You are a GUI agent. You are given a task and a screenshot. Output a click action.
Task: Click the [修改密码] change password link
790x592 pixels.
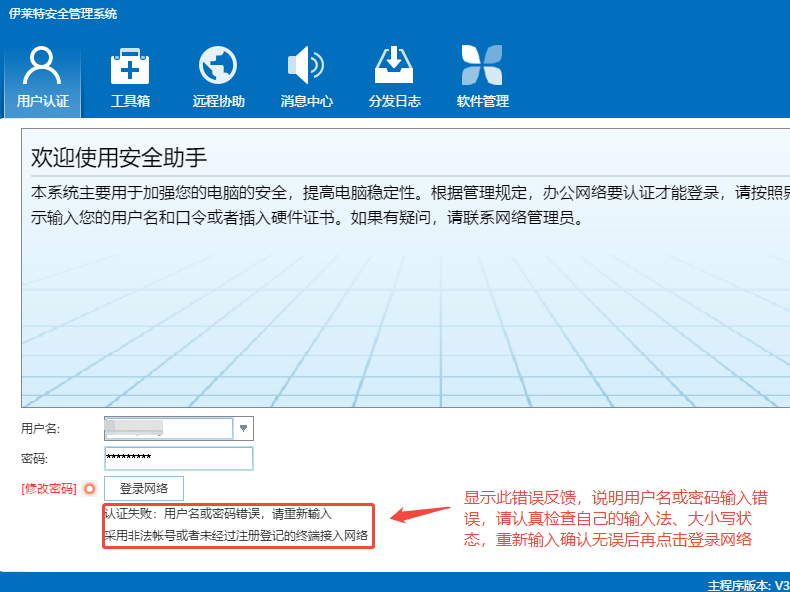pos(49,488)
